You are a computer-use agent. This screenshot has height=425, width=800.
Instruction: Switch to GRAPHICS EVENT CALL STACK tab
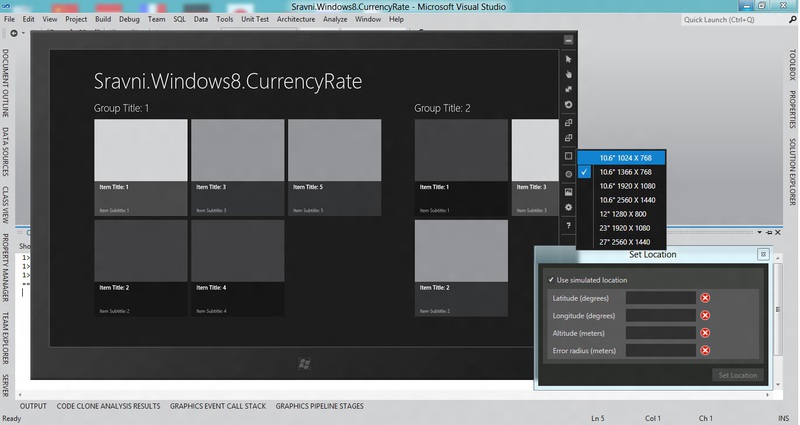[218, 406]
